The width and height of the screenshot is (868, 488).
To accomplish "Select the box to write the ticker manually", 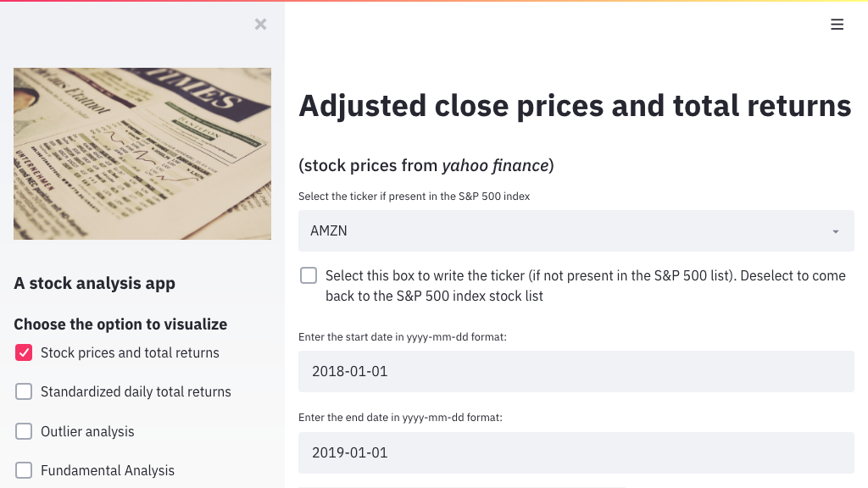I will click(x=309, y=275).
